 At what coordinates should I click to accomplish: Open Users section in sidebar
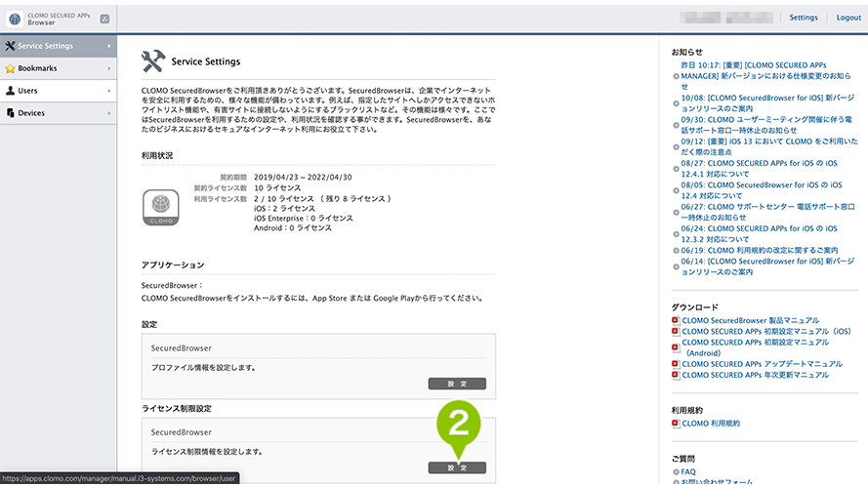point(59,91)
